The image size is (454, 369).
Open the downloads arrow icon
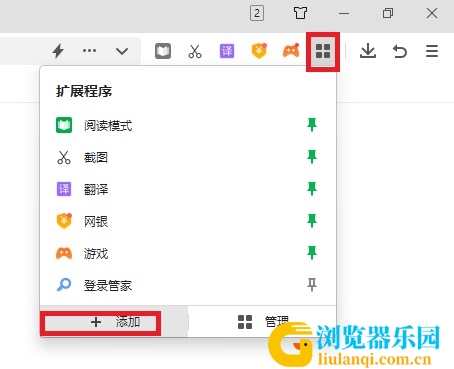(368, 51)
